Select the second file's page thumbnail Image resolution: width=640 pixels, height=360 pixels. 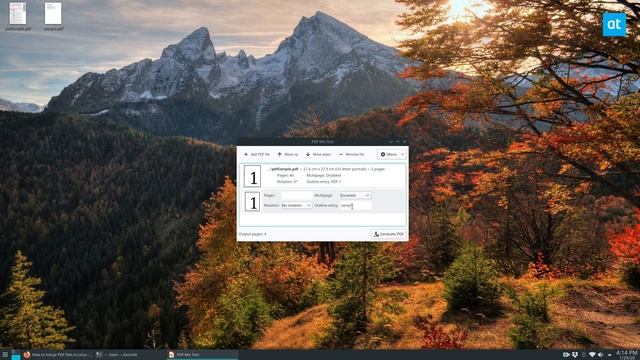[253, 202]
